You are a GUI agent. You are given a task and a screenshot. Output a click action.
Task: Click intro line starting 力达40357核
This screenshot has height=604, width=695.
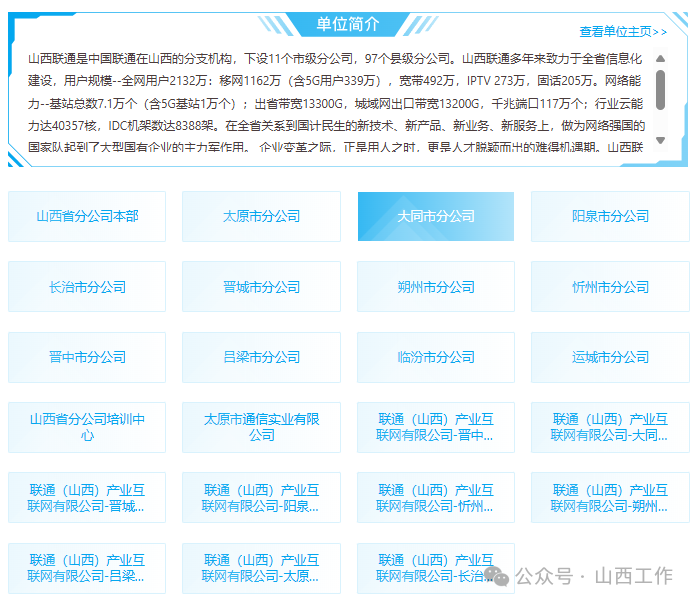coord(336,126)
